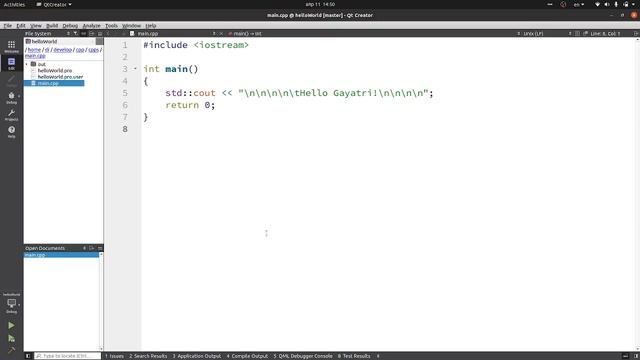Open the Projects mode
The image size is (640, 360).
[11, 115]
